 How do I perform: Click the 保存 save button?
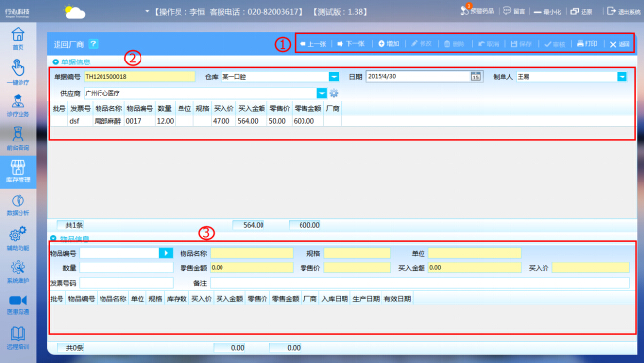point(521,44)
